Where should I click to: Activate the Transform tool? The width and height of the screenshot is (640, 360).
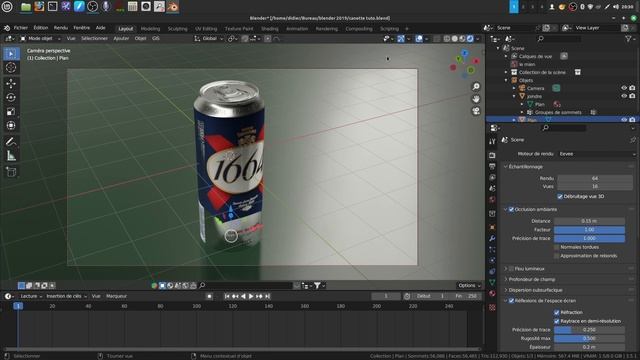(x=11, y=125)
